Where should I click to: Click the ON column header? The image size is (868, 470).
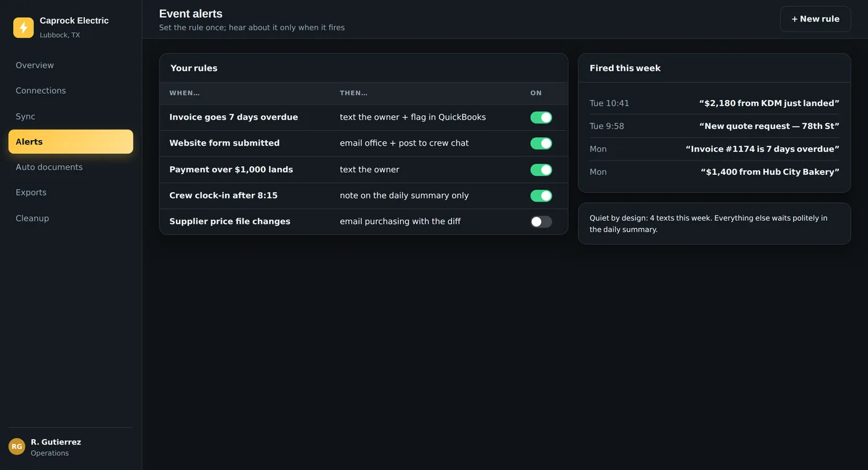click(x=536, y=93)
